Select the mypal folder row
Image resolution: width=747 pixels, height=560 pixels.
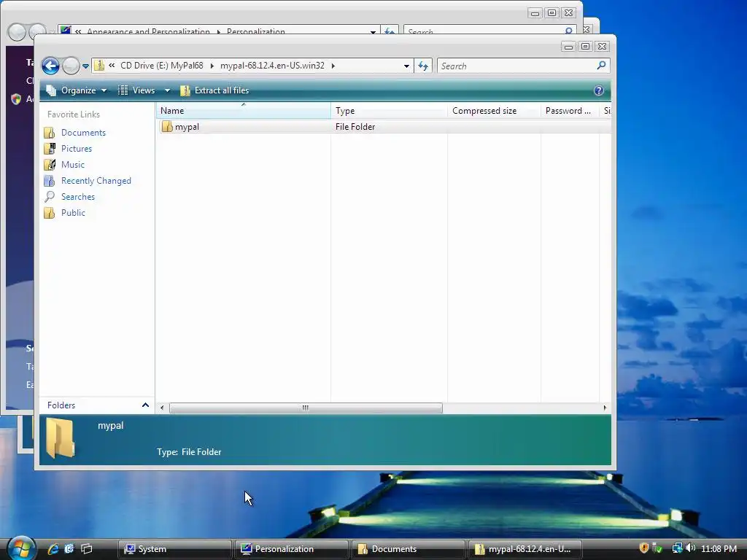coord(384,127)
